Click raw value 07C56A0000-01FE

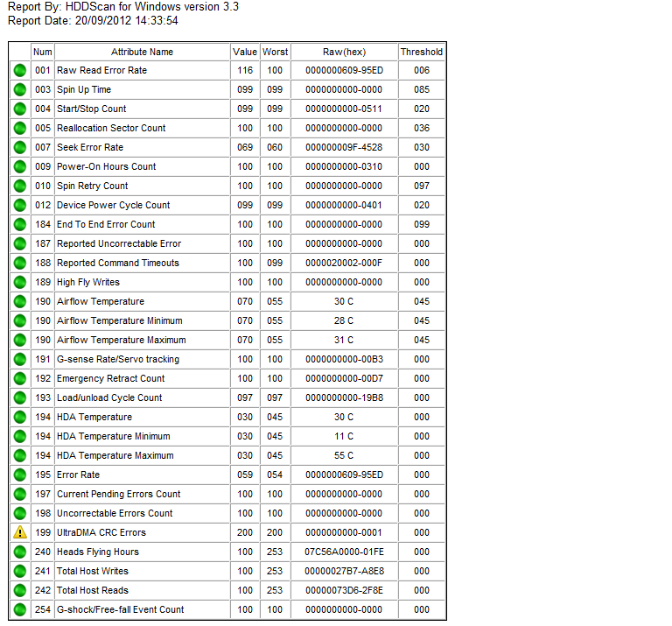click(x=344, y=552)
